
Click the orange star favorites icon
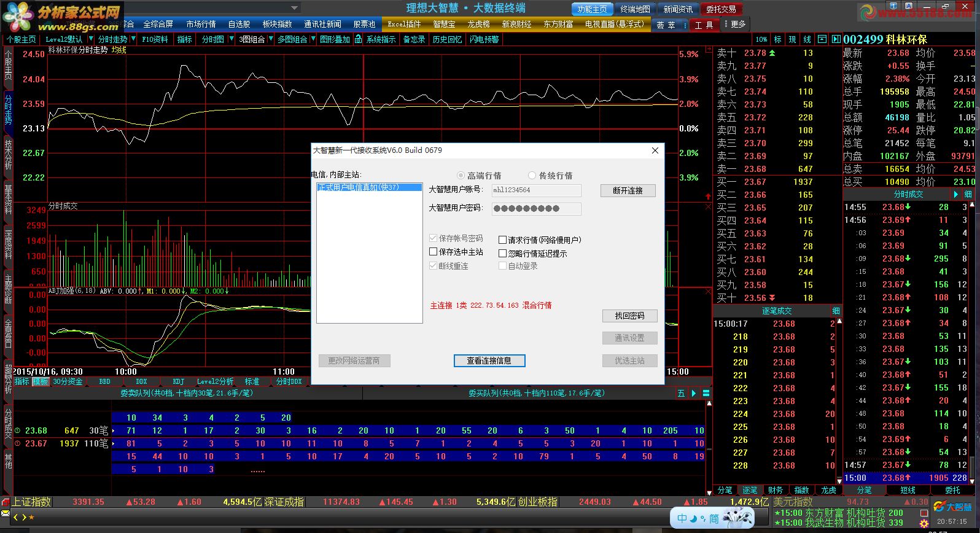31,517
